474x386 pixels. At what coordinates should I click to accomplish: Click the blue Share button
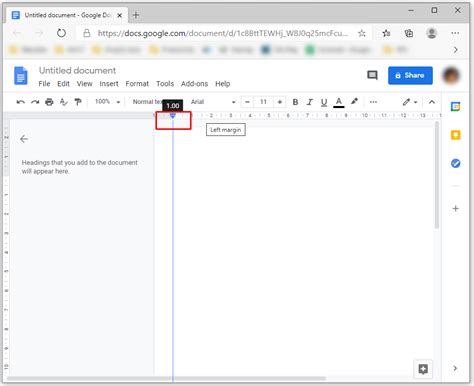(410, 75)
